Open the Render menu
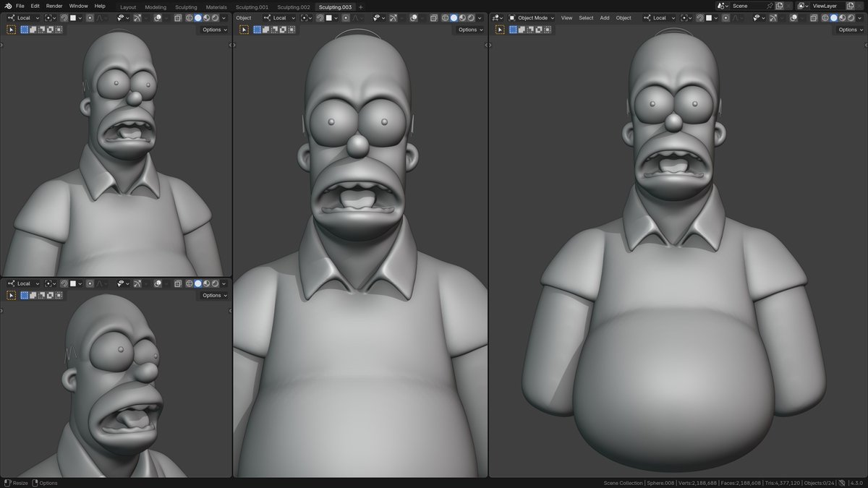Viewport: 868px width, 488px height. [x=54, y=6]
